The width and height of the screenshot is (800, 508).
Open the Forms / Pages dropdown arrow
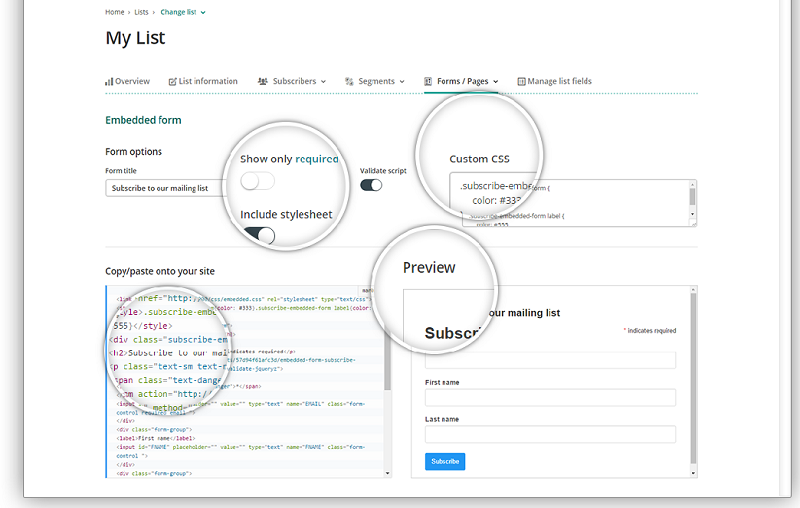click(495, 82)
